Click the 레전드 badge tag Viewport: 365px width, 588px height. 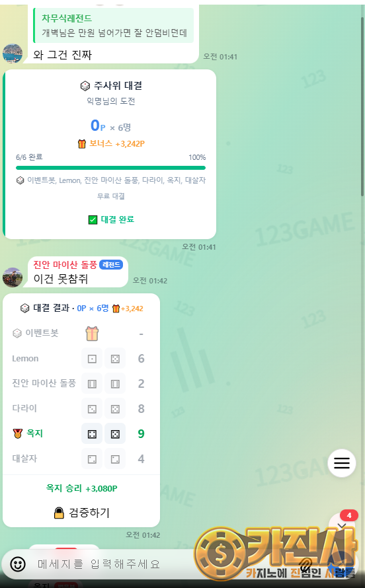(x=111, y=265)
